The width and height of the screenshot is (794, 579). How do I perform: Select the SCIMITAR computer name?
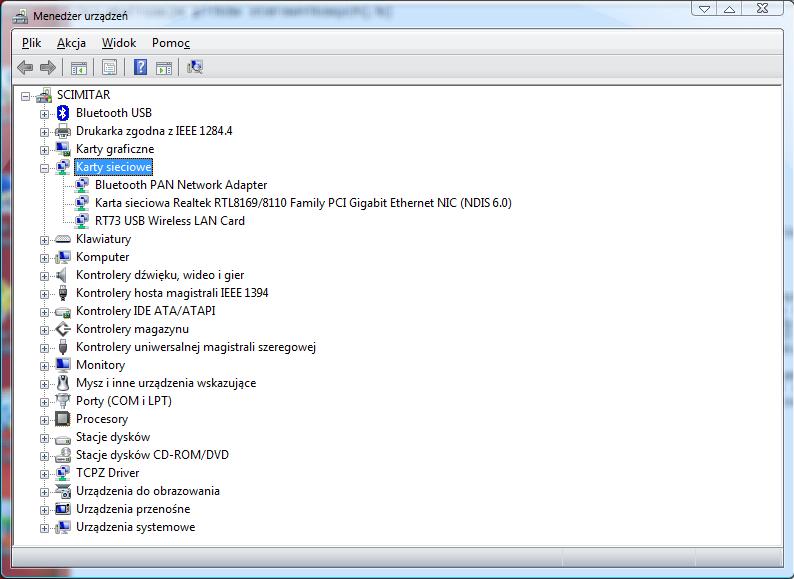84,95
